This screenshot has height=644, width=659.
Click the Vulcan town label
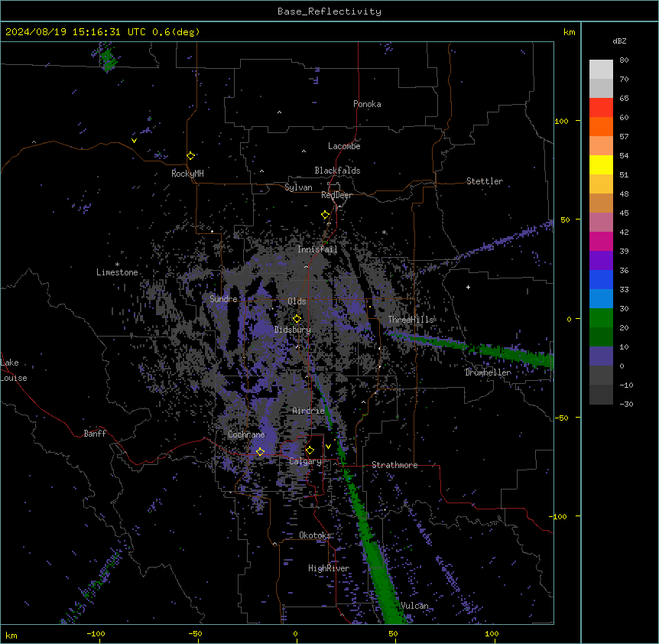point(415,606)
